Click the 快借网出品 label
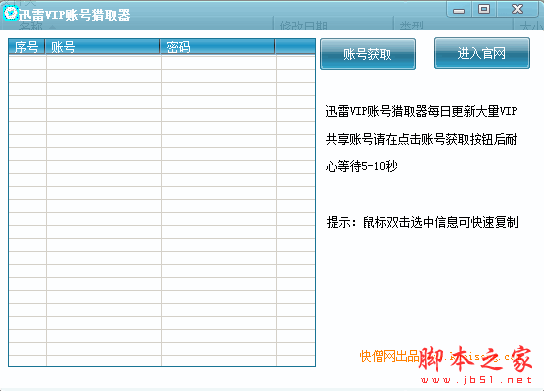Viewport: 544px width, 391px height. [x=389, y=356]
